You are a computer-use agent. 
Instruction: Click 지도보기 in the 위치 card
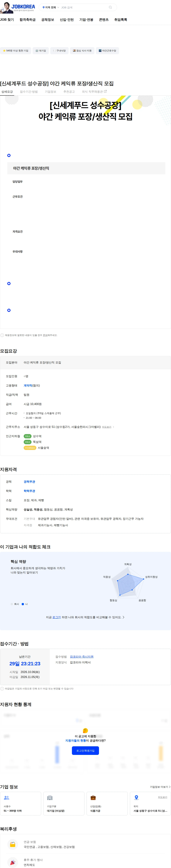163,797
